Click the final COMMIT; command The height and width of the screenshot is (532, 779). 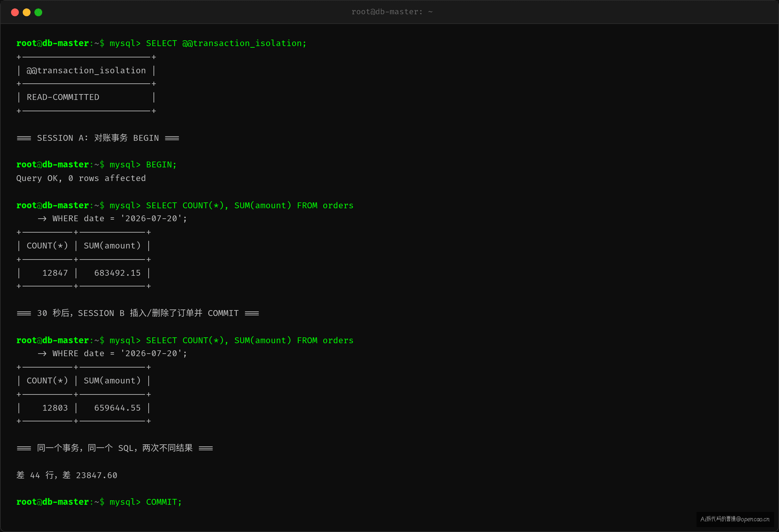pos(164,502)
